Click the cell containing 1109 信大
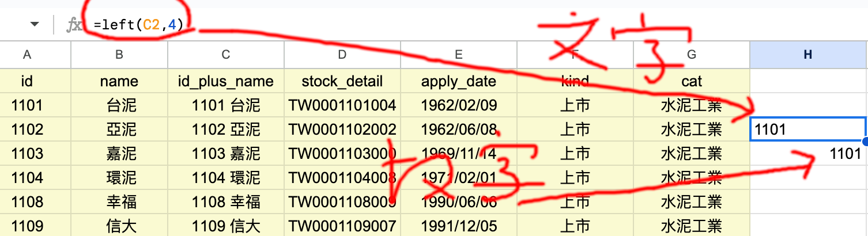Viewport: 868px width, 236px height. point(226,226)
